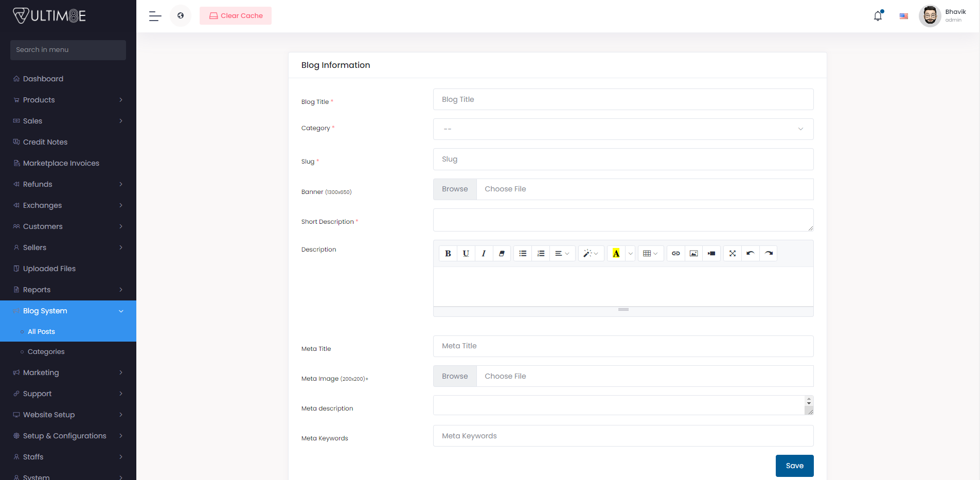Go to Dashboard in the sidebar
This screenshot has width=980, height=480.
43,79
